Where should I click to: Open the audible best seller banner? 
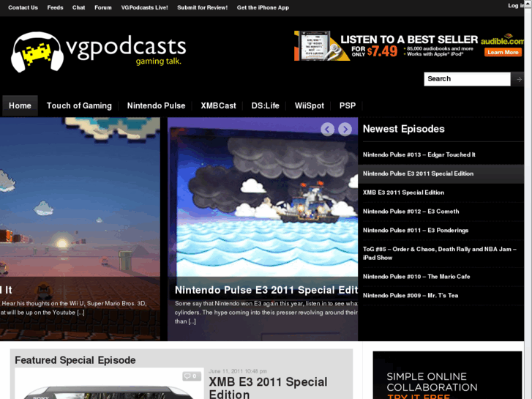coord(409,46)
